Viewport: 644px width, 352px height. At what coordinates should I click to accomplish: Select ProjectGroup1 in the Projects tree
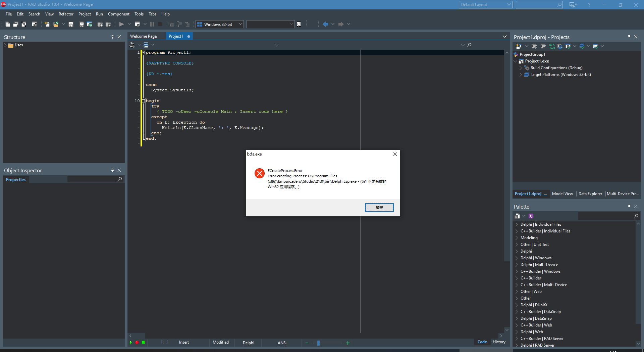pyautogui.click(x=532, y=54)
